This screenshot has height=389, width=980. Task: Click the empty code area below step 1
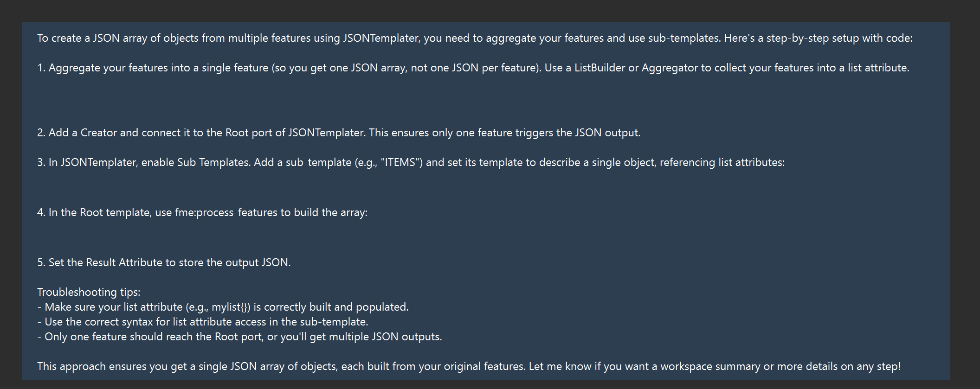click(486, 100)
